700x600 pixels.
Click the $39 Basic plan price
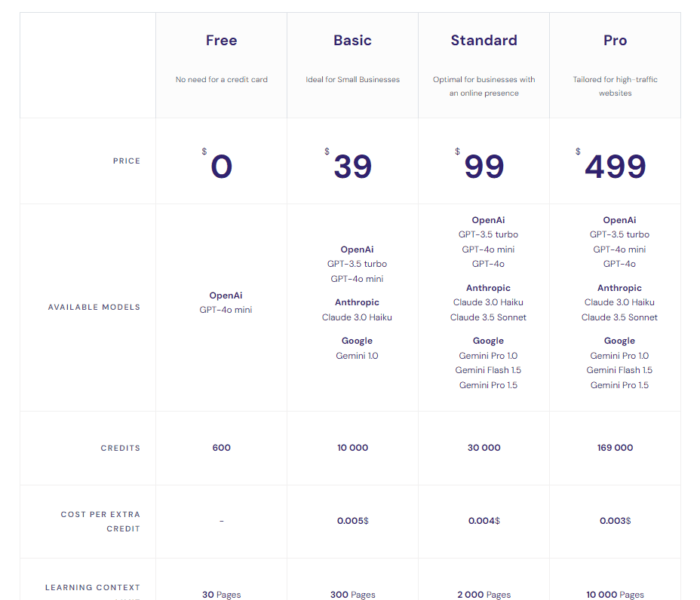[352, 165]
